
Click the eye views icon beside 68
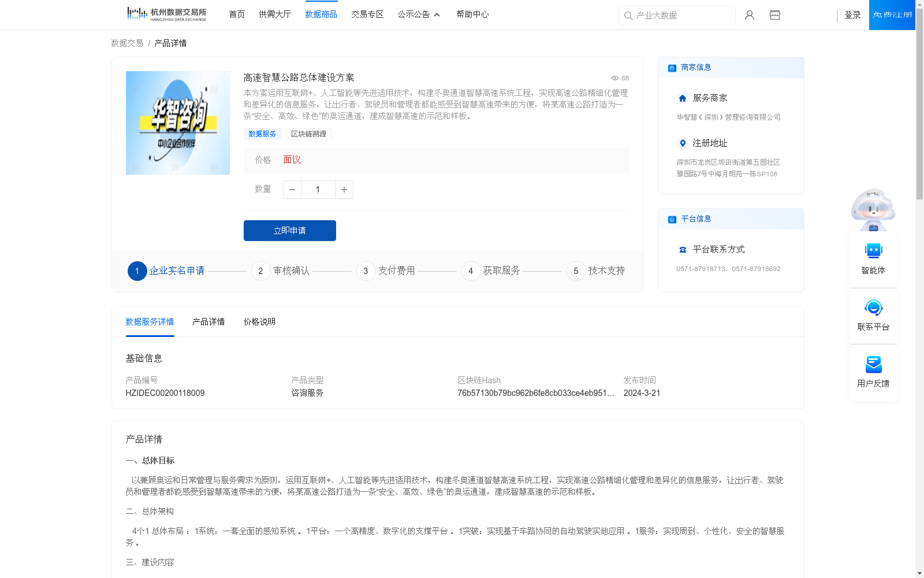[615, 78]
